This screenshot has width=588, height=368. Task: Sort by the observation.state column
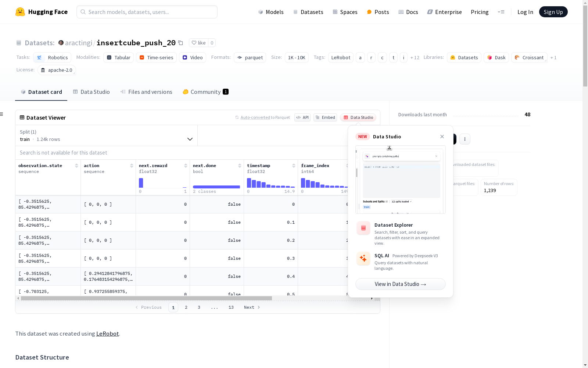point(76,166)
